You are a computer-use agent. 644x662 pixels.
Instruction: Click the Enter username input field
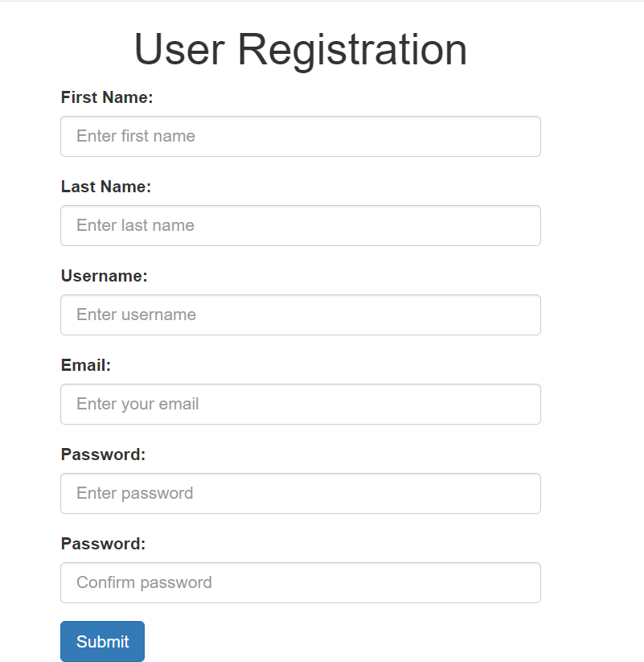(300, 315)
